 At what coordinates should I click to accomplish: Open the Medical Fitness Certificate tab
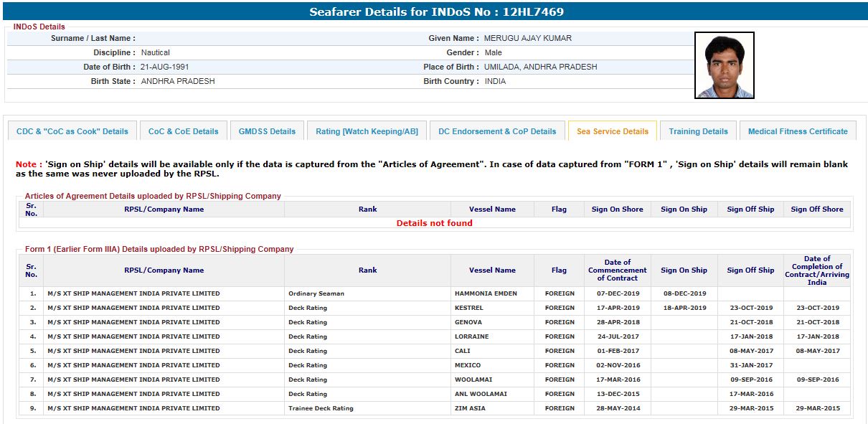point(798,131)
